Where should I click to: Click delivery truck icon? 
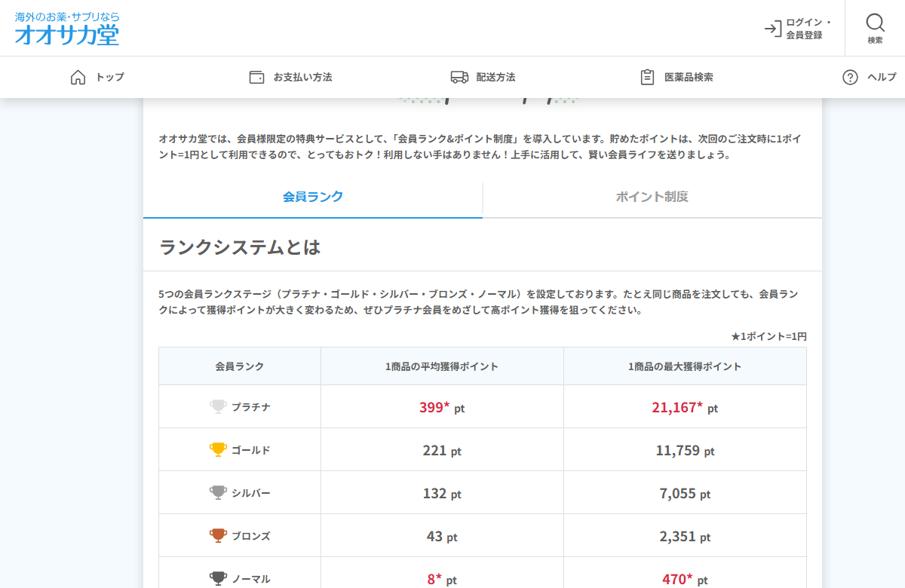point(459,77)
